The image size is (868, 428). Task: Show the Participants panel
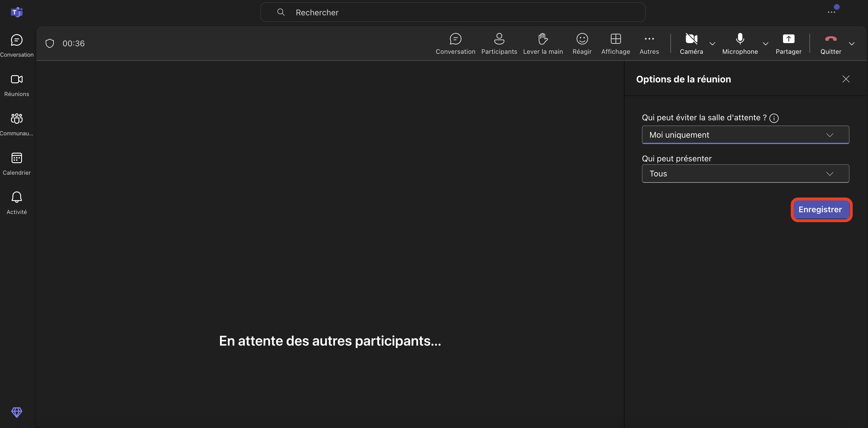point(499,43)
